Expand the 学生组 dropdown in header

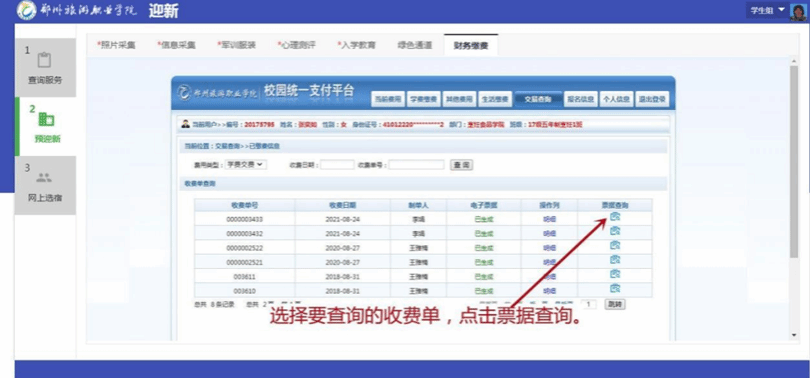(767, 10)
